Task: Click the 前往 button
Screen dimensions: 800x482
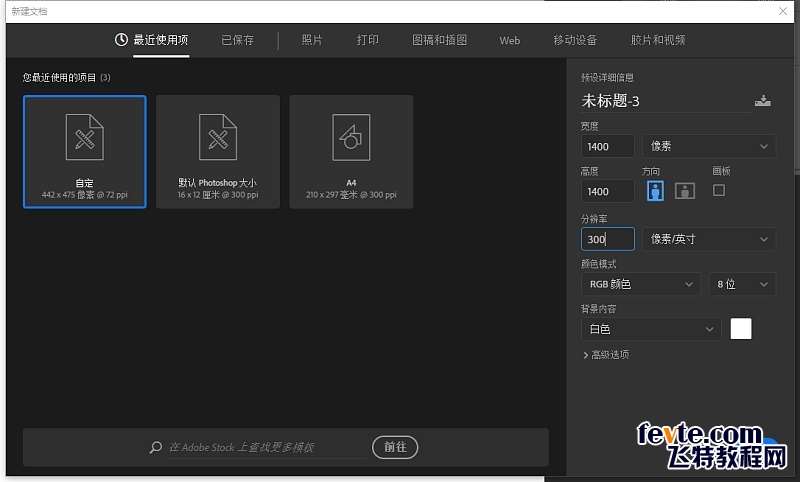Action: click(x=395, y=447)
